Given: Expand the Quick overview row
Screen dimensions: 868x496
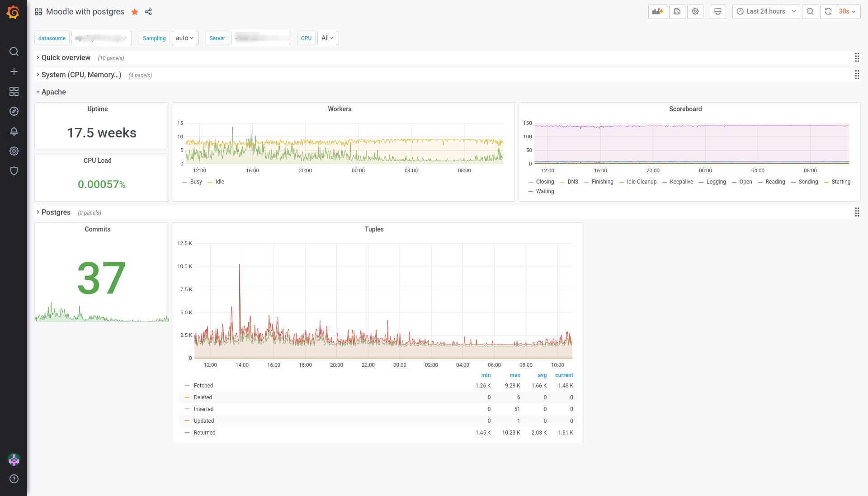Looking at the screenshot, I should 66,58.
